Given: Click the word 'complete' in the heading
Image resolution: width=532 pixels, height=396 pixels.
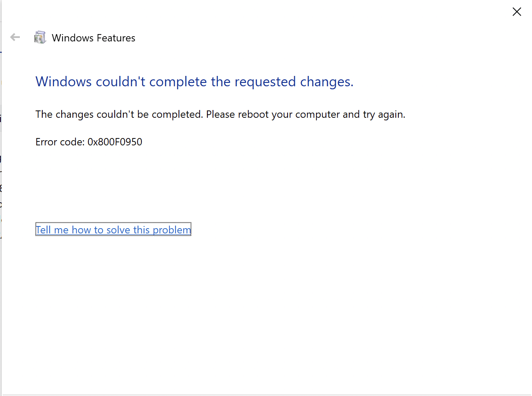Looking at the screenshot, I should 178,82.
